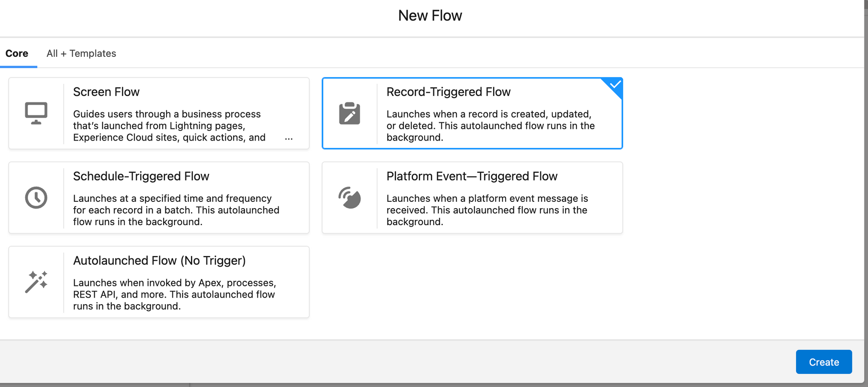
Task: Click the Screen Flow monitor icon
Action: click(x=36, y=113)
